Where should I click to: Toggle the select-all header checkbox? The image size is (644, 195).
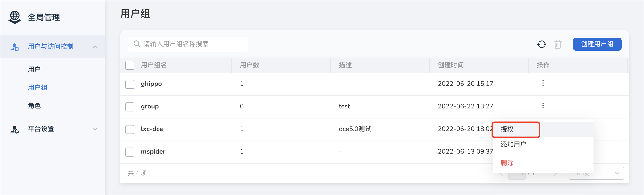click(x=130, y=65)
